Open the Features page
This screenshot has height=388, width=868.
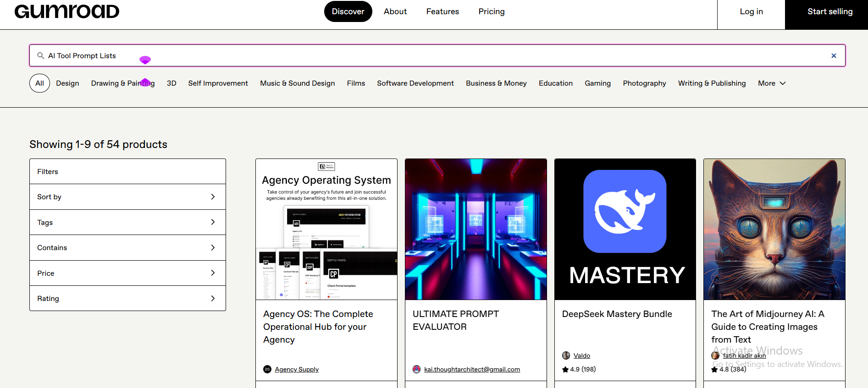(442, 11)
